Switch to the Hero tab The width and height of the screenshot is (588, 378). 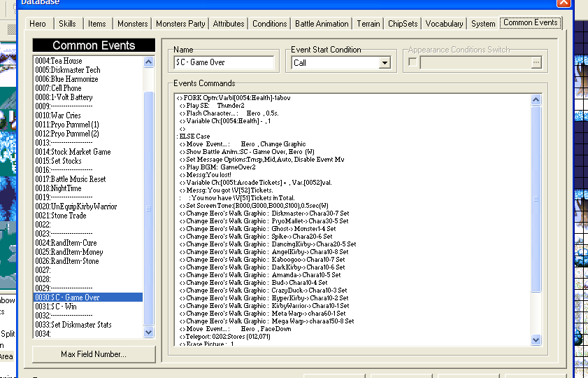38,24
